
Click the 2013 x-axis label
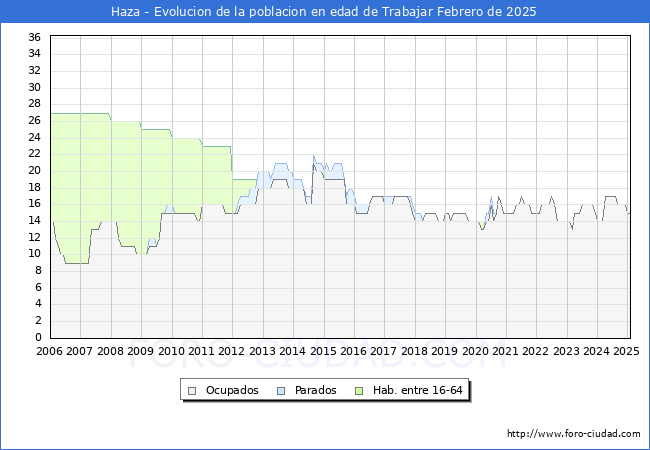pyautogui.click(x=262, y=351)
